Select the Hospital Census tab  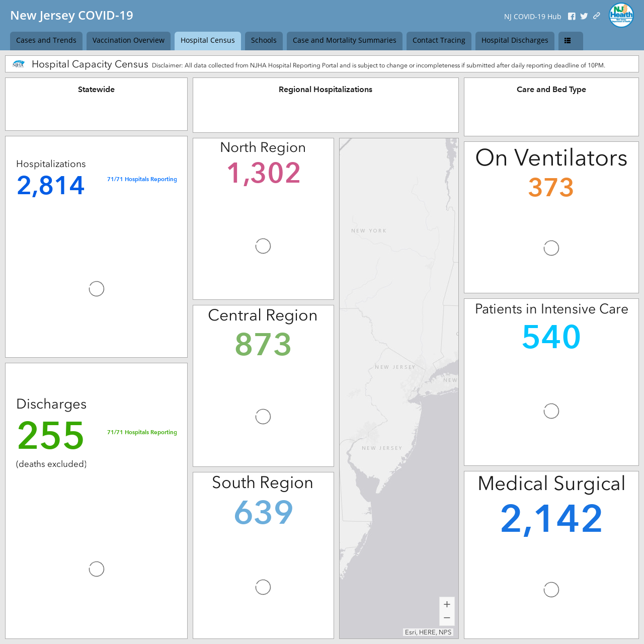coord(208,41)
